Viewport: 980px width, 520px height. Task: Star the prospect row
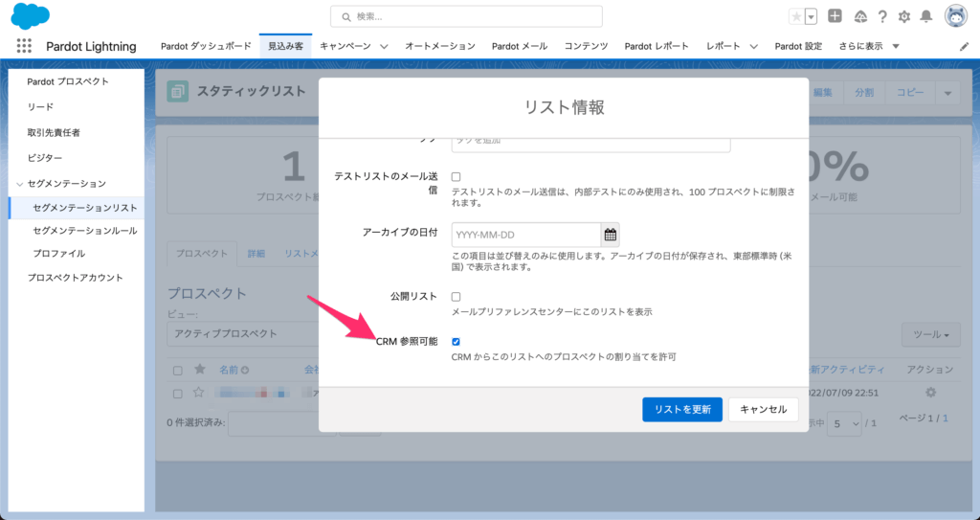(x=199, y=393)
